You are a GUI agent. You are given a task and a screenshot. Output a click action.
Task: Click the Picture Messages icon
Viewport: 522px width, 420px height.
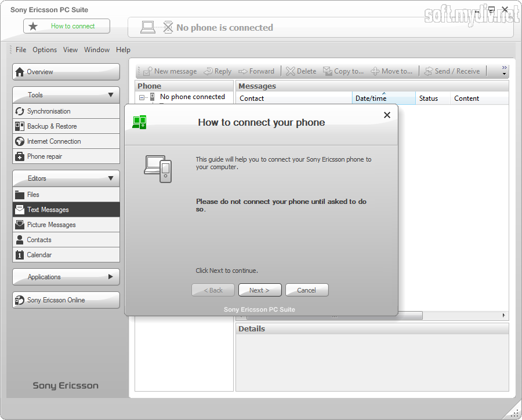(x=20, y=225)
